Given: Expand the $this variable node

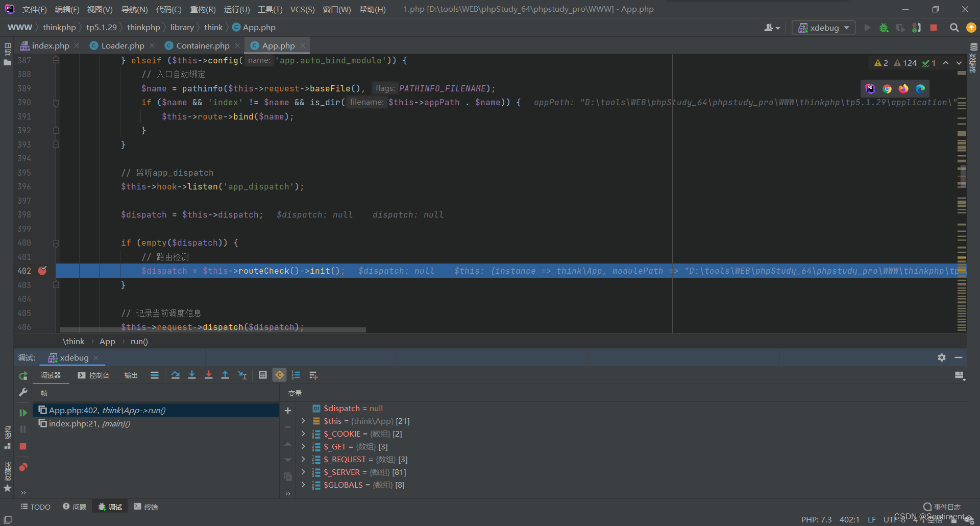Looking at the screenshot, I should coord(303,421).
